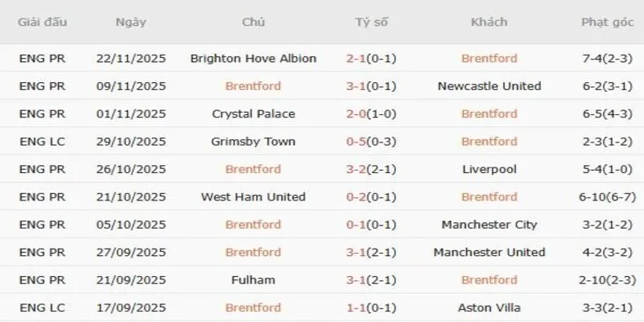Click Grimsby Town team name
The width and height of the screenshot is (644, 322).
[x=254, y=142]
